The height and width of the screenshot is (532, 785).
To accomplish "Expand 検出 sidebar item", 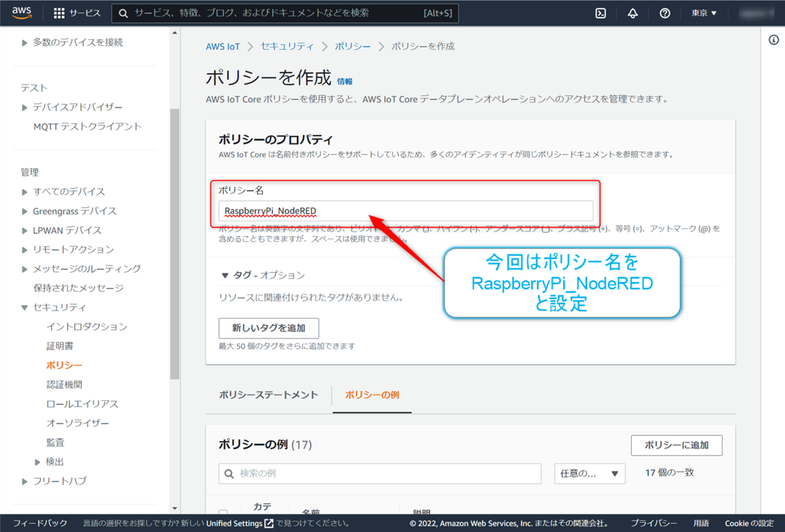I will [x=50, y=462].
